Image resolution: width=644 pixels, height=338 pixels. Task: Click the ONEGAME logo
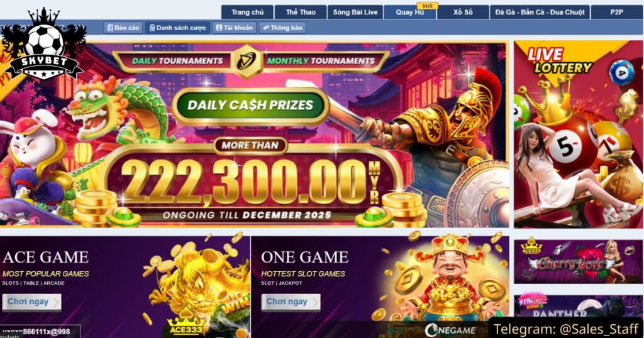click(450, 330)
